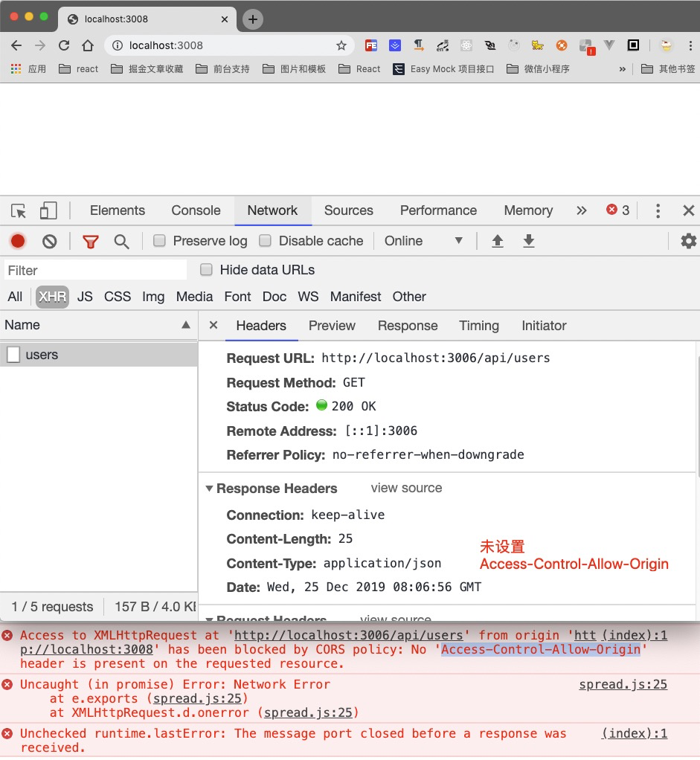Clear the network log

click(x=49, y=241)
